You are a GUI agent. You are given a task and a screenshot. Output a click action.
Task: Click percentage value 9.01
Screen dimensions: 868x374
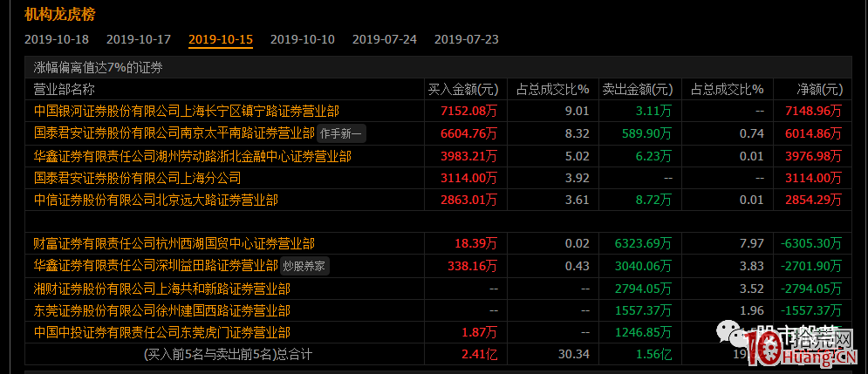[578, 112]
